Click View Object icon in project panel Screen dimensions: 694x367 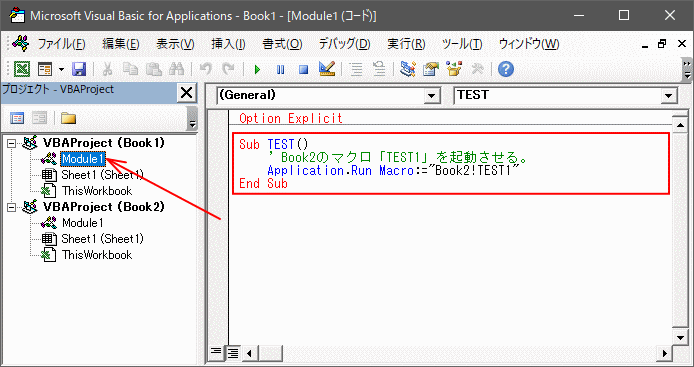39,118
